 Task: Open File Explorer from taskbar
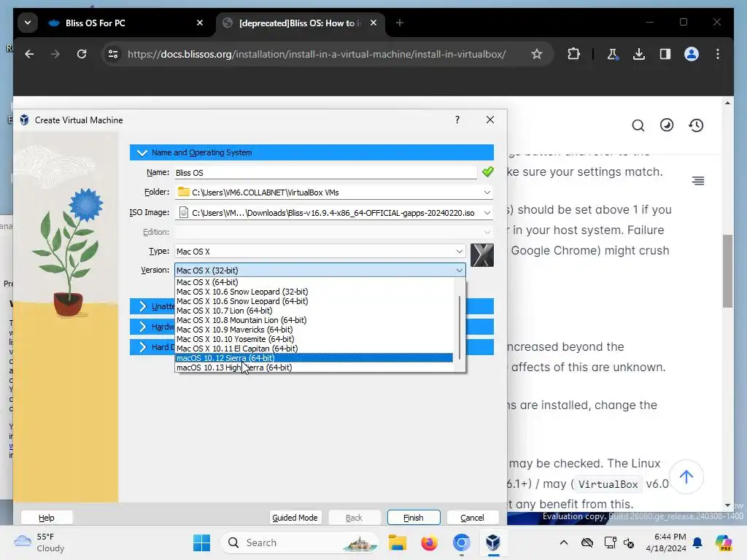398,542
